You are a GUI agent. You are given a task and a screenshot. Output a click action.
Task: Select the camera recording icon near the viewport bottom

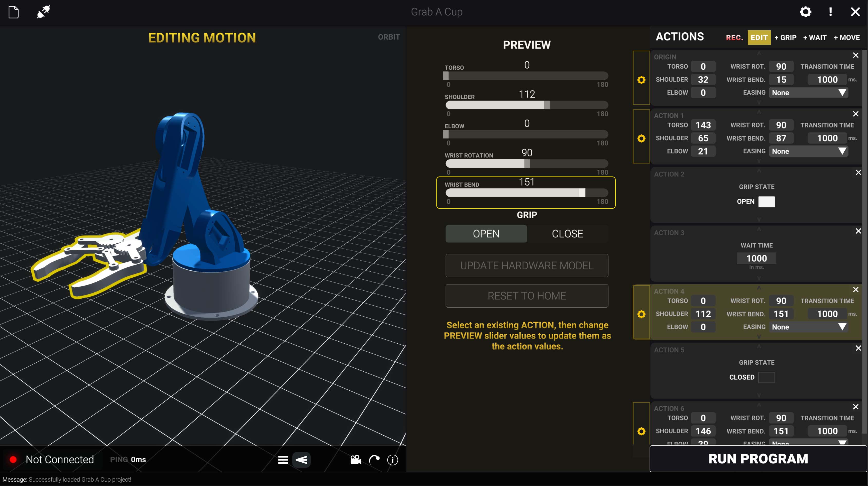click(x=355, y=460)
